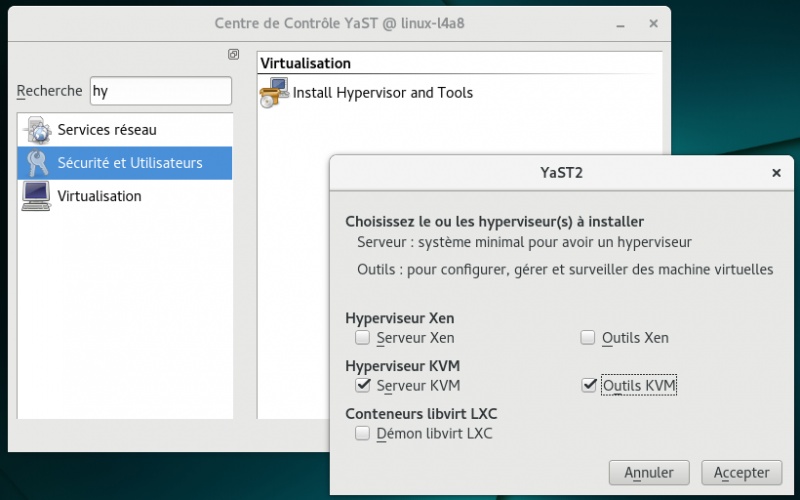Click the Sécurité et Utilisateurs keys icon
800x500 pixels.
(37, 163)
